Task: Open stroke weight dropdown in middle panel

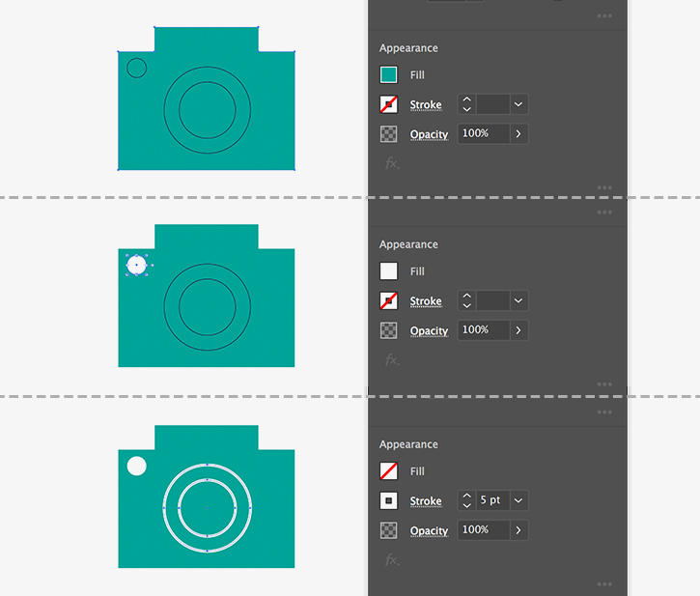Action: (x=518, y=300)
